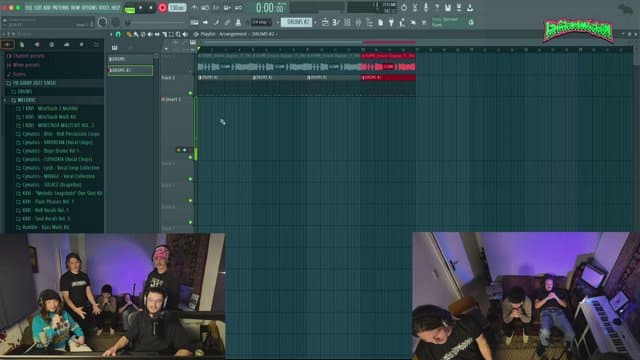Open the OPTIONS menu

(89, 8)
